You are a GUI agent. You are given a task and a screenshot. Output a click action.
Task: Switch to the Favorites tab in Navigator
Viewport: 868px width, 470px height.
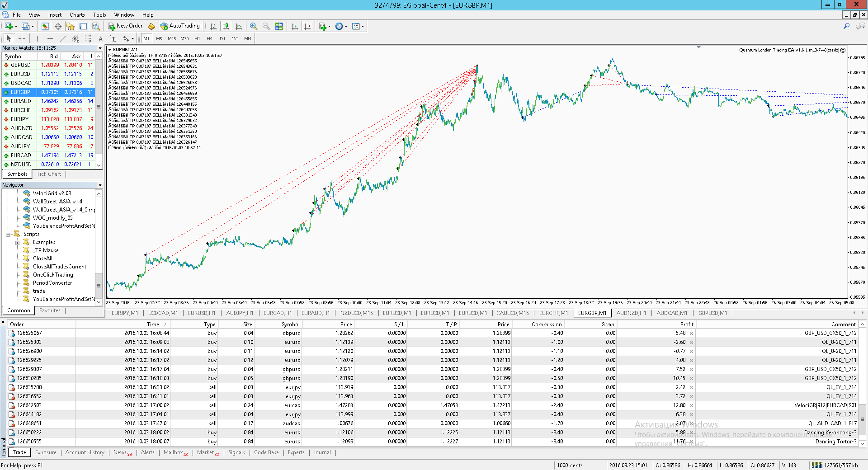pos(50,310)
